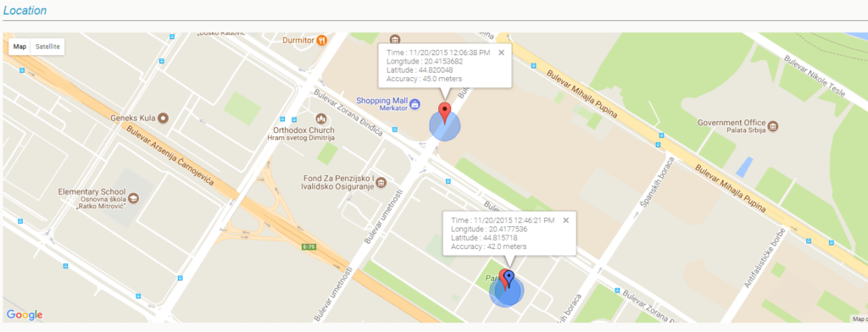The height and width of the screenshot is (332, 868).
Task: Switch to Satellite view
Action: [47, 47]
